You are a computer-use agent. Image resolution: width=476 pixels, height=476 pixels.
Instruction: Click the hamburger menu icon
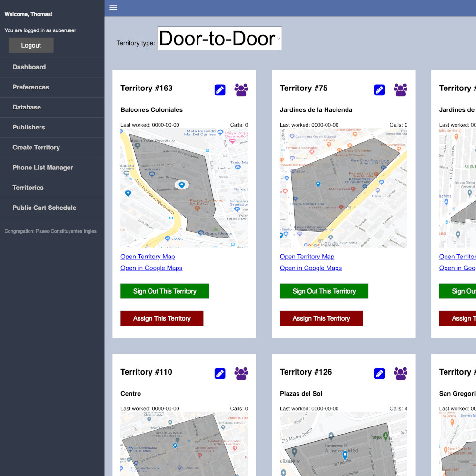(113, 7)
